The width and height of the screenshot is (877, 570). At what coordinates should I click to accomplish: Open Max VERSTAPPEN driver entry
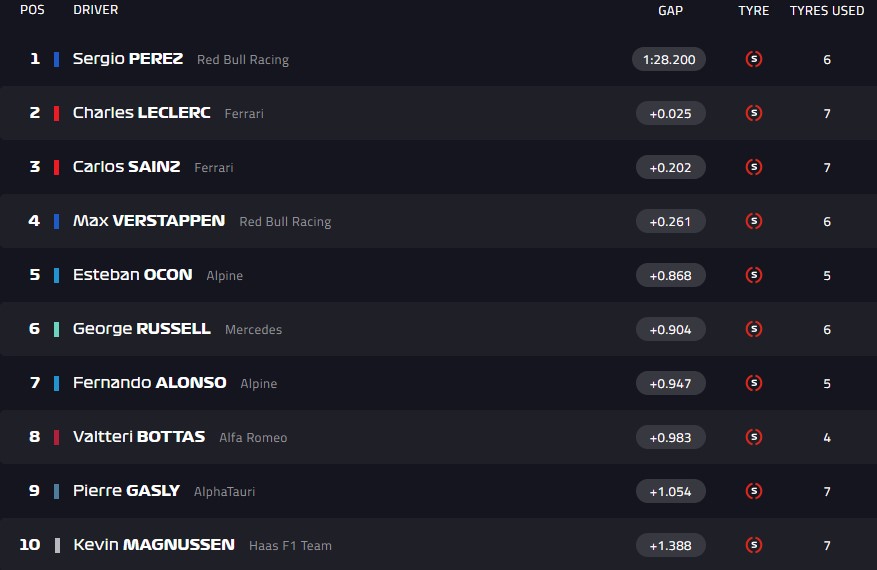click(149, 221)
